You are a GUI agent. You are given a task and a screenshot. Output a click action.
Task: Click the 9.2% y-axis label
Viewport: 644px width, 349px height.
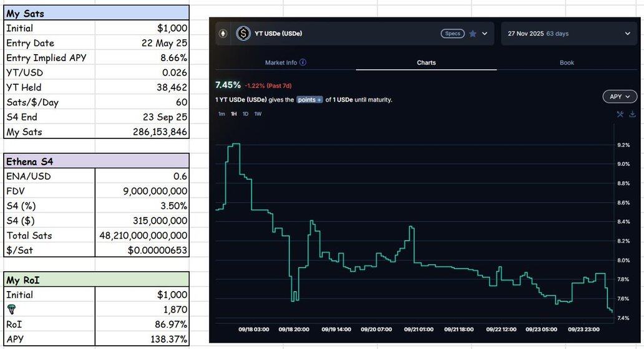point(623,145)
